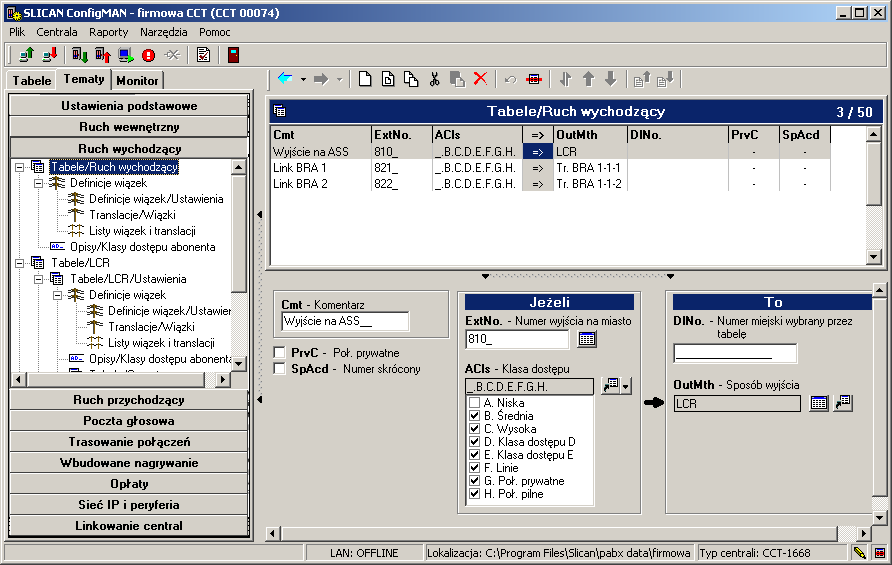Image resolution: width=892 pixels, height=565 pixels.
Task: Click the red stop circle icon
Action: pos(148,55)
